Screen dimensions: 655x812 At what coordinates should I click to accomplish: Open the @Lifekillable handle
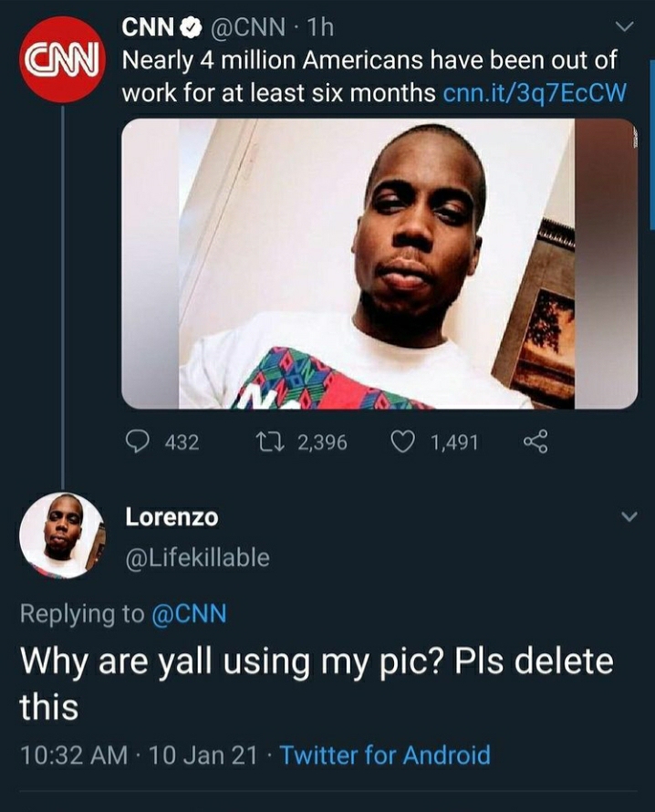[197, 557]
